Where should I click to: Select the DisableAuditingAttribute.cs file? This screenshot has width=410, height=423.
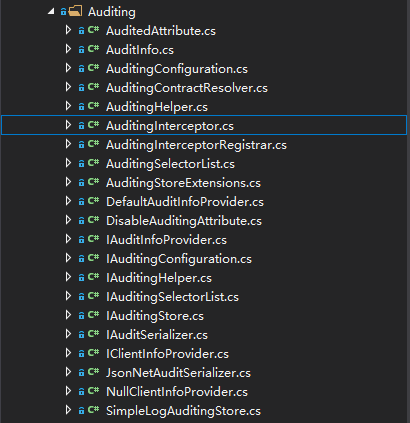coord(184,221)
